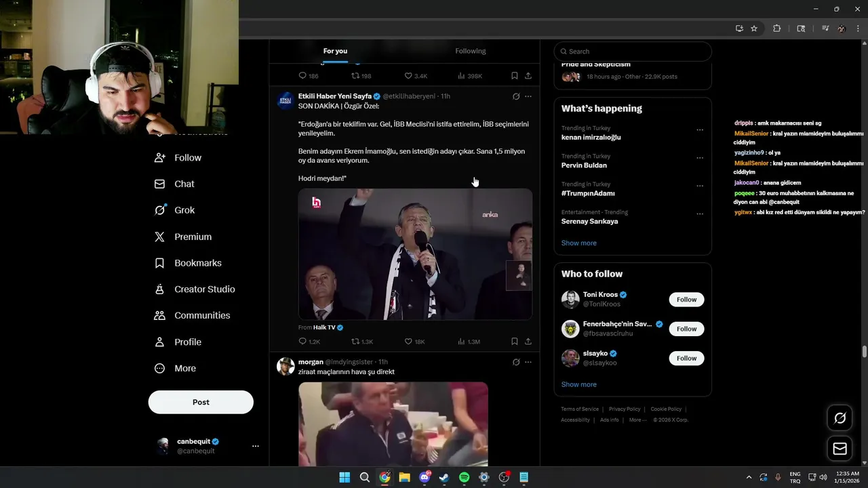Open account menu dots next to canbequit

click(x=256, y=446)
